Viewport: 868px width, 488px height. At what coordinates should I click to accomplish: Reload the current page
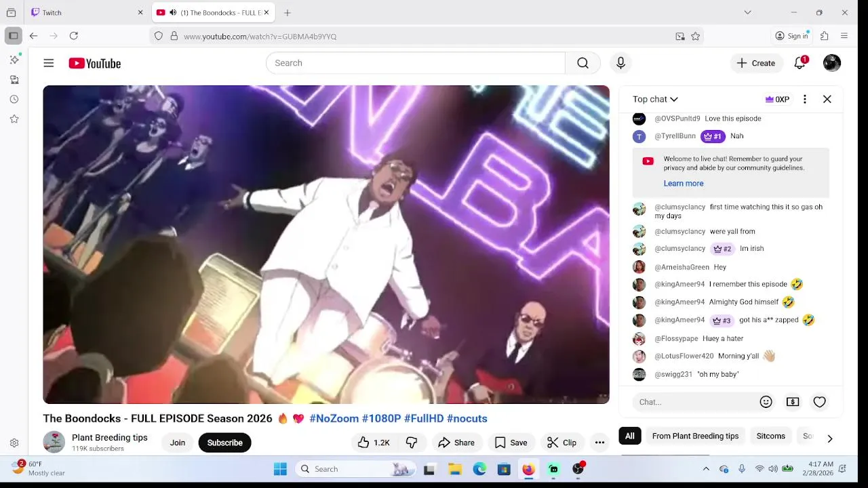pyautogui.click(x=74, y=36)
